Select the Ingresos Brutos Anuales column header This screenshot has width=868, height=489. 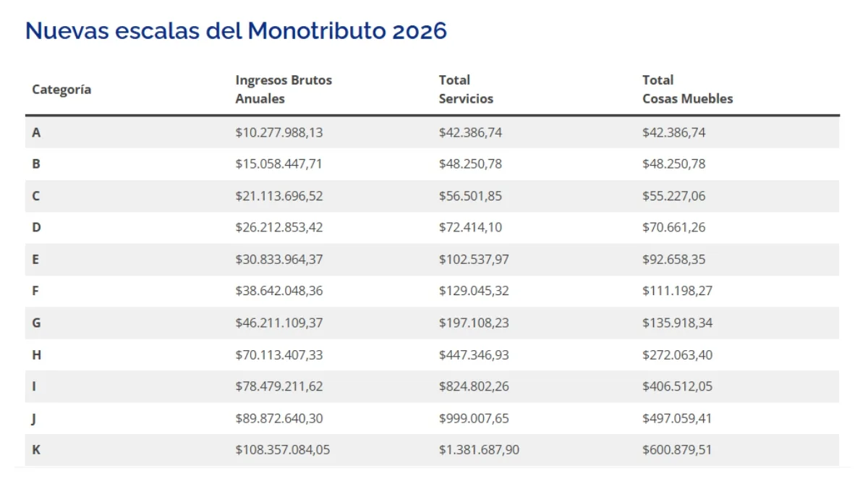(x=284, y=89)
